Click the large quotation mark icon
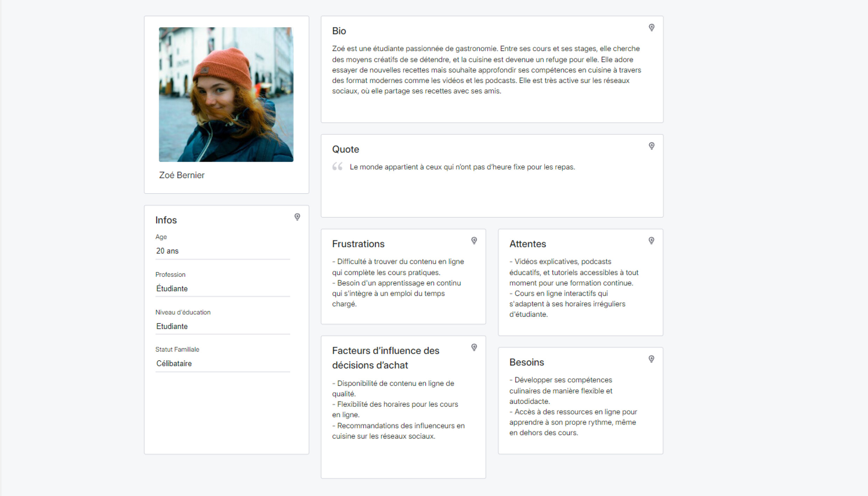This screenshot has width=868, height=496. (x=337, y=167)
